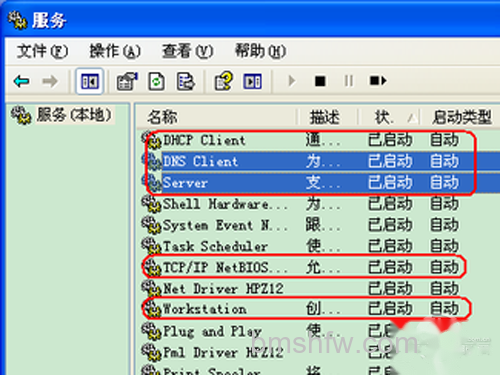Toggle the show/hide console tree icon

(90, 81)
